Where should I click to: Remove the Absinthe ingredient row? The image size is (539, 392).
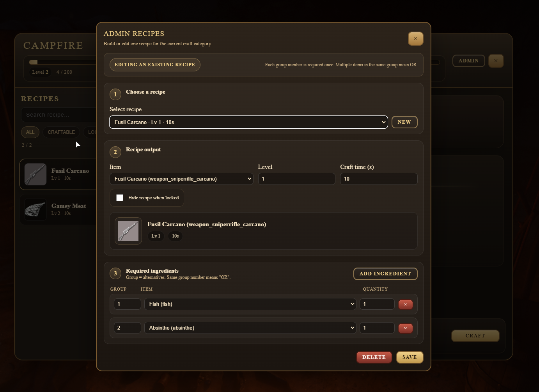pos(405,328)
